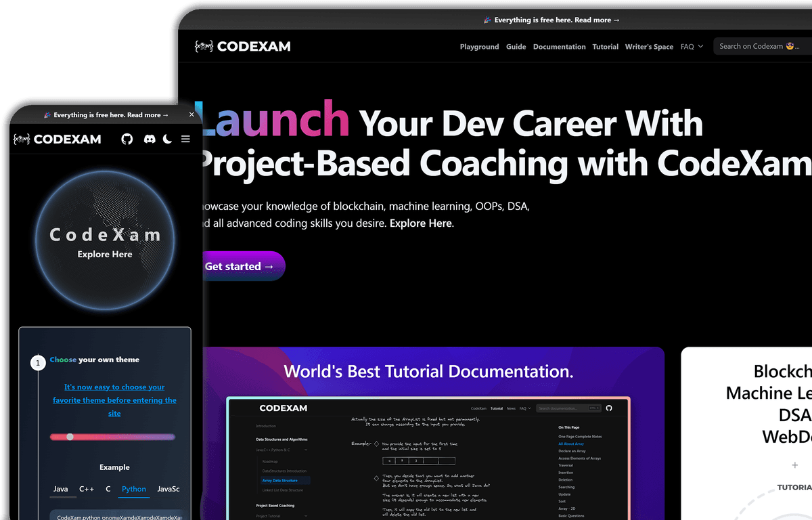
Task: Open the Guide nav item
Action: (x=516, y=47)
